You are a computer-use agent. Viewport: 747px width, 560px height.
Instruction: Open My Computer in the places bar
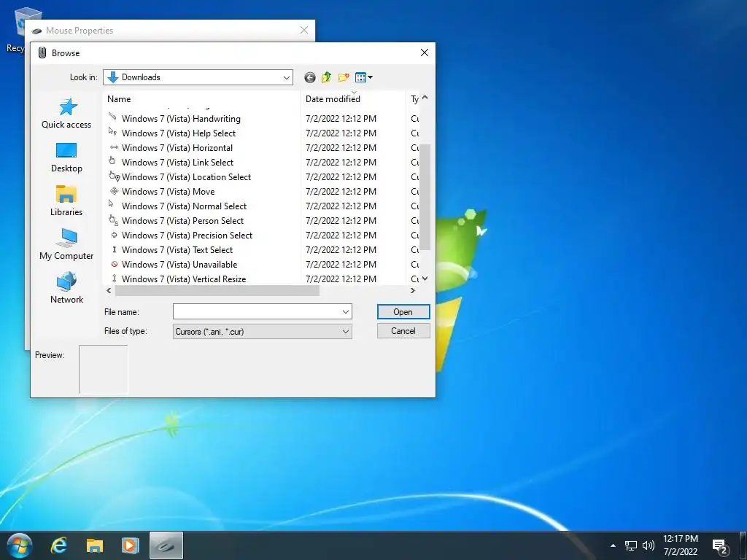66,245
